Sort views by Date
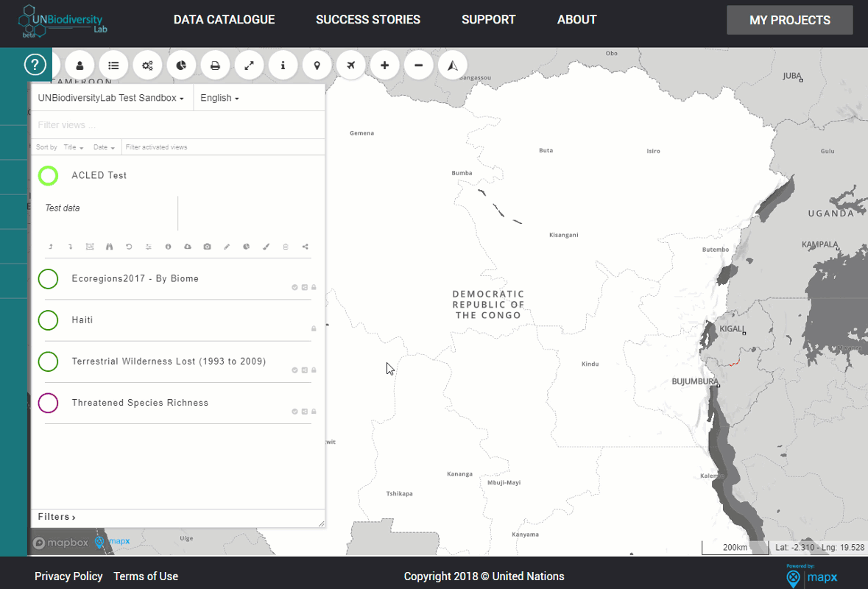Viewport: 868px width, 589px height. click(x=104, y=147)
